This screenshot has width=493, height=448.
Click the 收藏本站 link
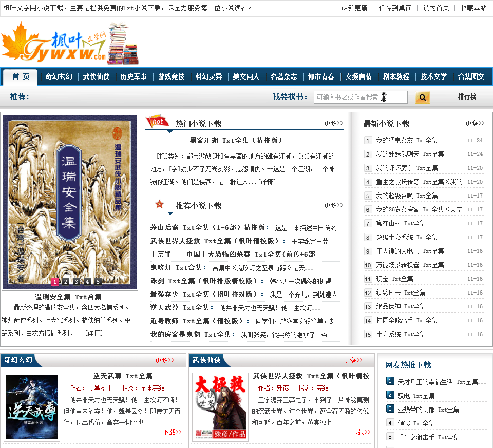[473, 8]
